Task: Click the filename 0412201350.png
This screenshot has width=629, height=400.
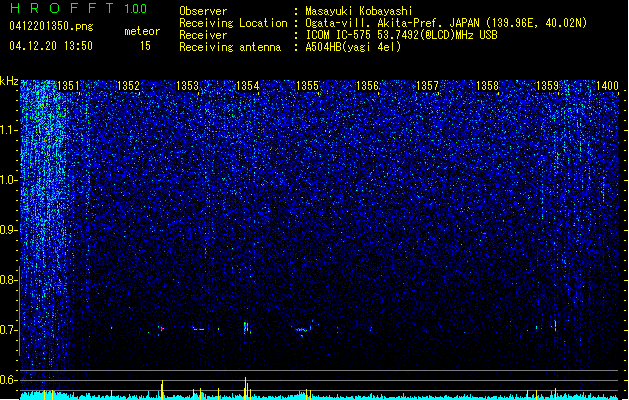Action: pos(51,26)
